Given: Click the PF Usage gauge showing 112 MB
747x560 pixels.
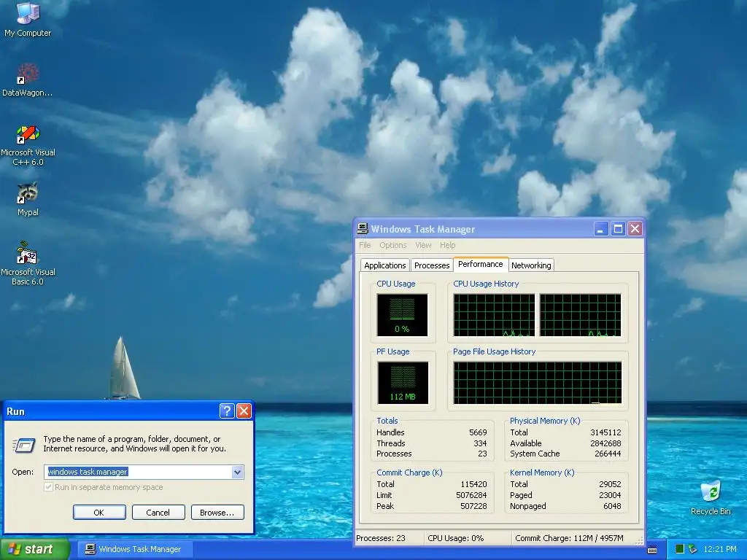Looking at the screenshot, I should coord(403,383).
